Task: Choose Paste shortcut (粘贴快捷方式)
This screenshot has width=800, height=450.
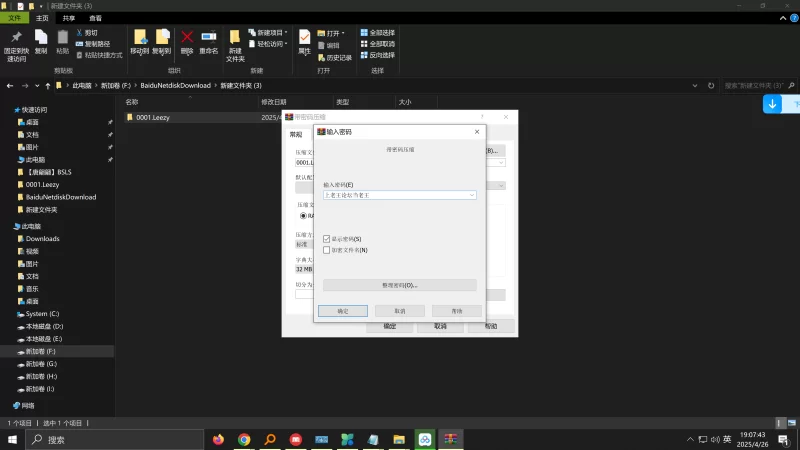Action: pyautogui.click(x=99, y=55)
